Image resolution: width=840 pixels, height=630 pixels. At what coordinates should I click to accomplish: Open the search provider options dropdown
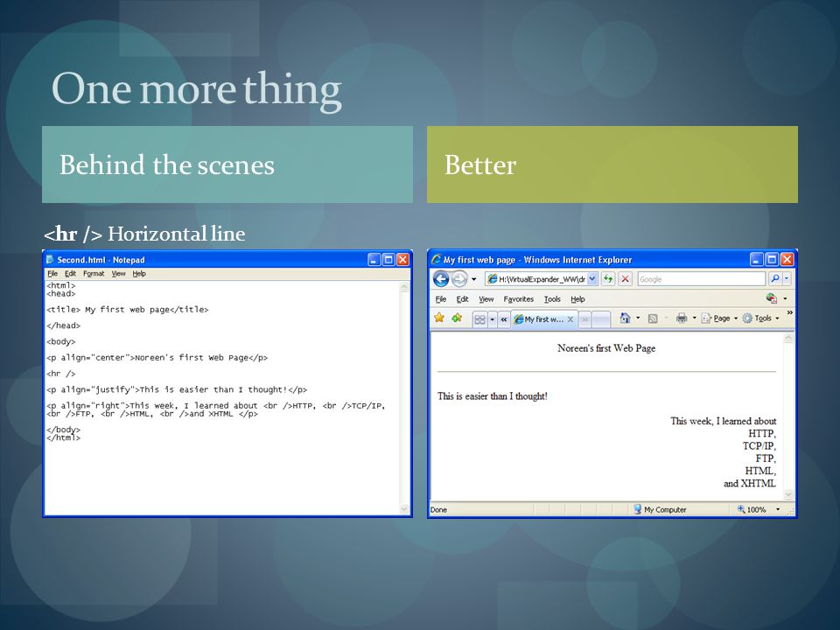(787, 279)
